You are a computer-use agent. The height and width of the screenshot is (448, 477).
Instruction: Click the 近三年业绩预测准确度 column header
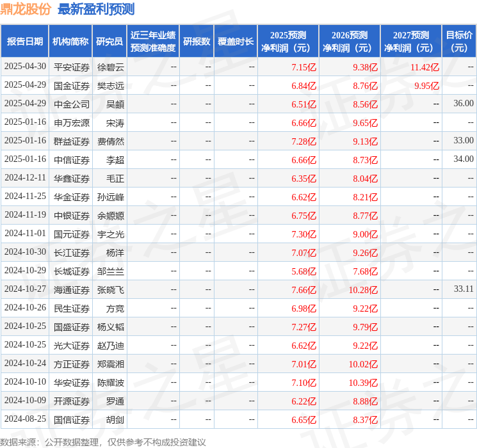point(153,42)
